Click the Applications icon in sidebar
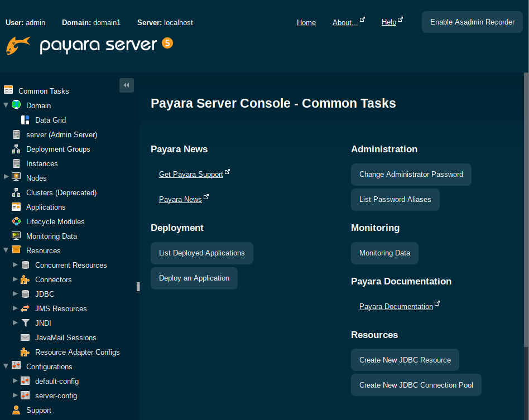Viewport: 529px width, 420px height. 16,207
